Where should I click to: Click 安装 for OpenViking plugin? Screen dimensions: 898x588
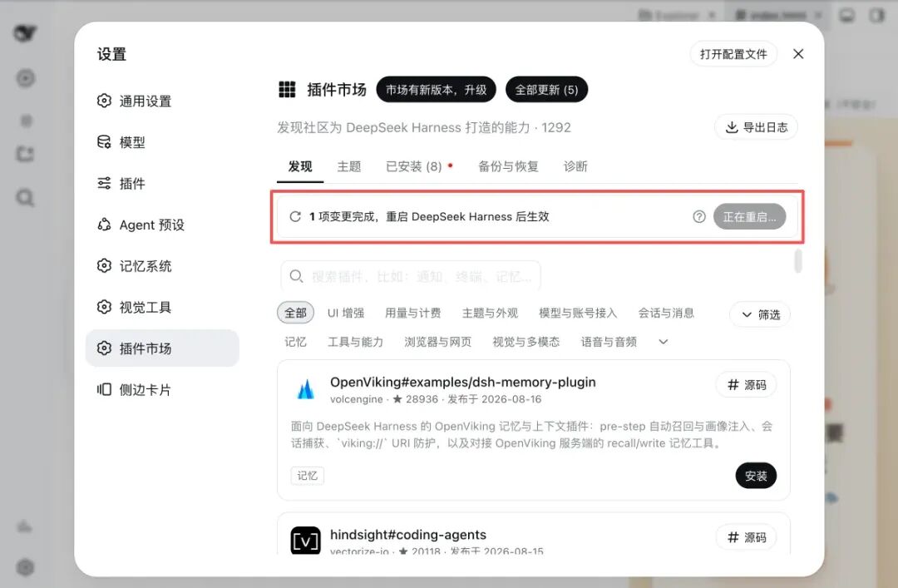pos(756,476)
